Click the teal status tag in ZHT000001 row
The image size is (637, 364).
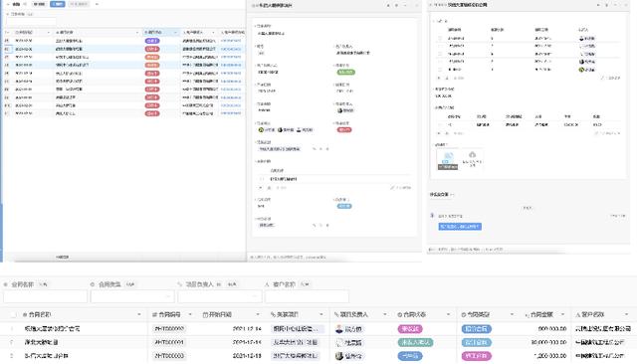pyautogui.click(x=415, y=342)
